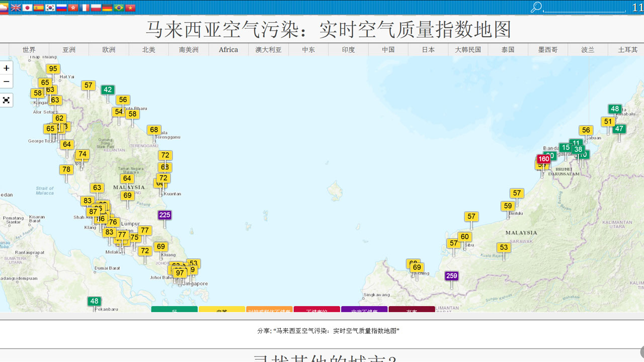The height and width of the screenshot is (362, 644).
Task: Switch language via the Poland flag
Action: [96, 8]
